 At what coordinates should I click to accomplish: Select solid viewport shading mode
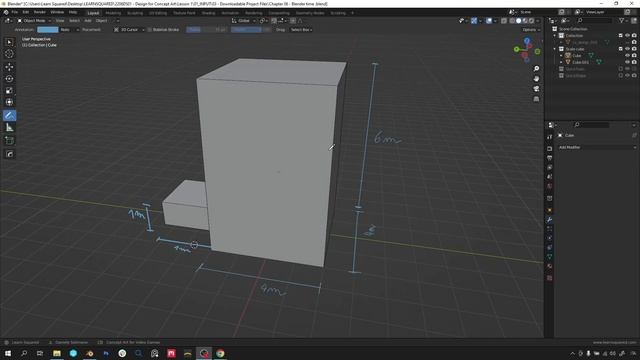click(x=518, y=21)
